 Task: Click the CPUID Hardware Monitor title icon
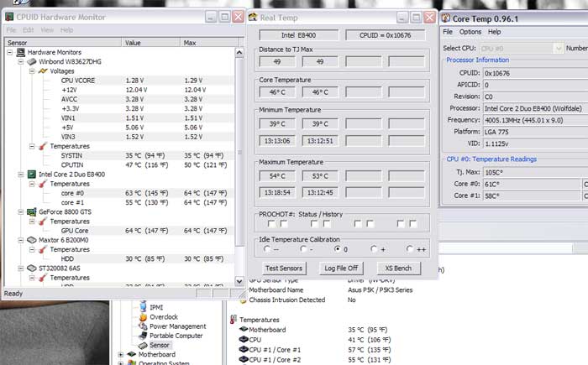tap(9, 17)
